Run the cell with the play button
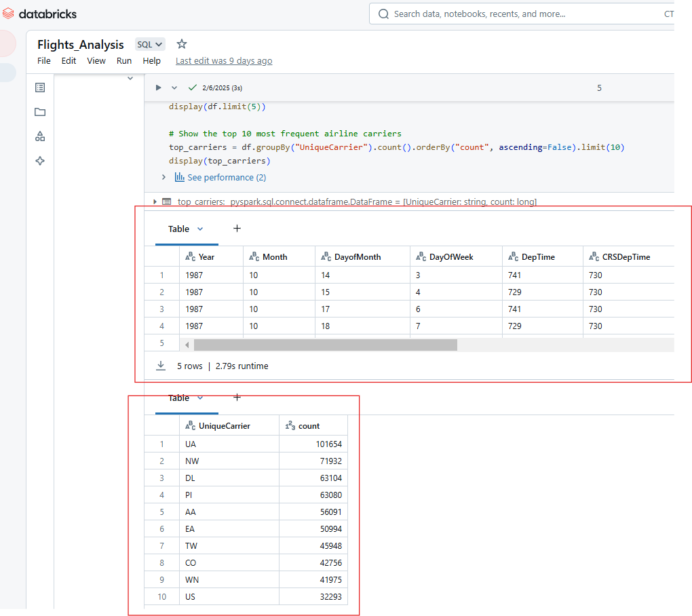Viewport: 692px width, 616px height. tap(158, 88)
